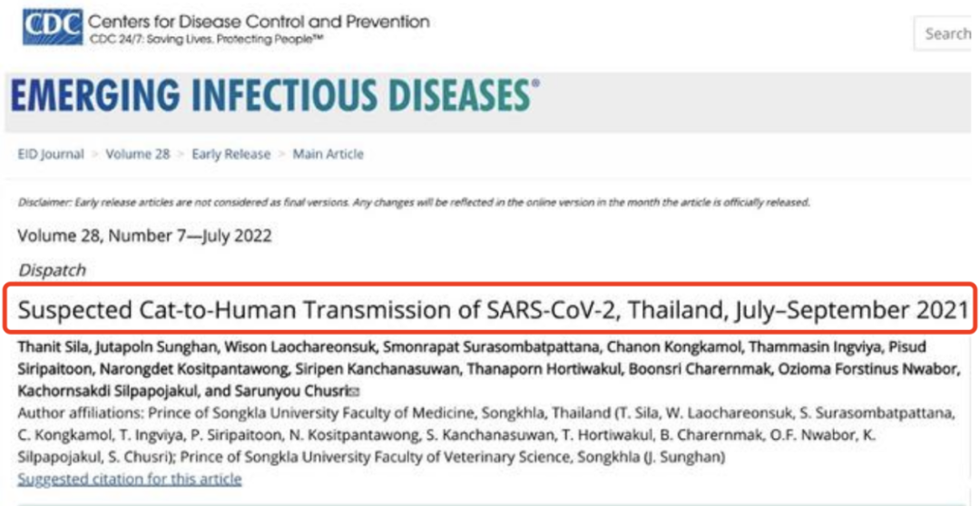Click author name Thanit Sila
The height and width of the screenshot is (506, 980).
(45, 346)
